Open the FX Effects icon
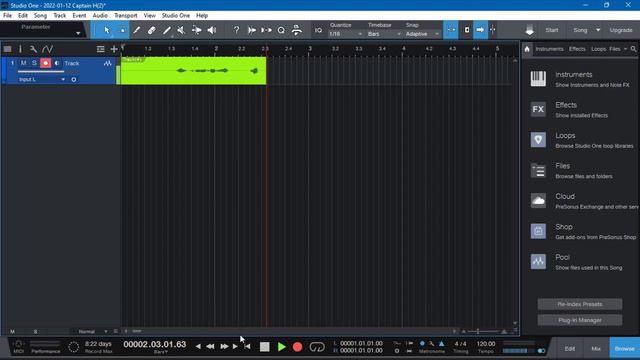The width and height of the screenshot is (640, 360). coord(538,109)
